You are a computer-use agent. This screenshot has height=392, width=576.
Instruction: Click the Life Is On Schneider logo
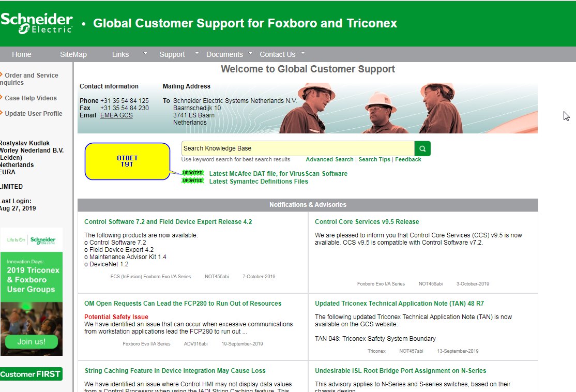click(31, 240)
